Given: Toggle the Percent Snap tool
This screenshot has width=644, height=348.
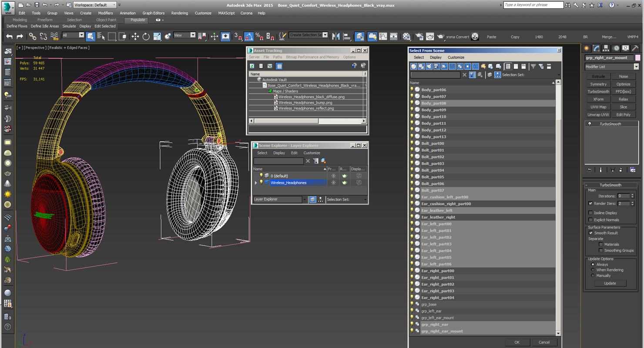Looking at the screenshot, I should pos(259,37).
